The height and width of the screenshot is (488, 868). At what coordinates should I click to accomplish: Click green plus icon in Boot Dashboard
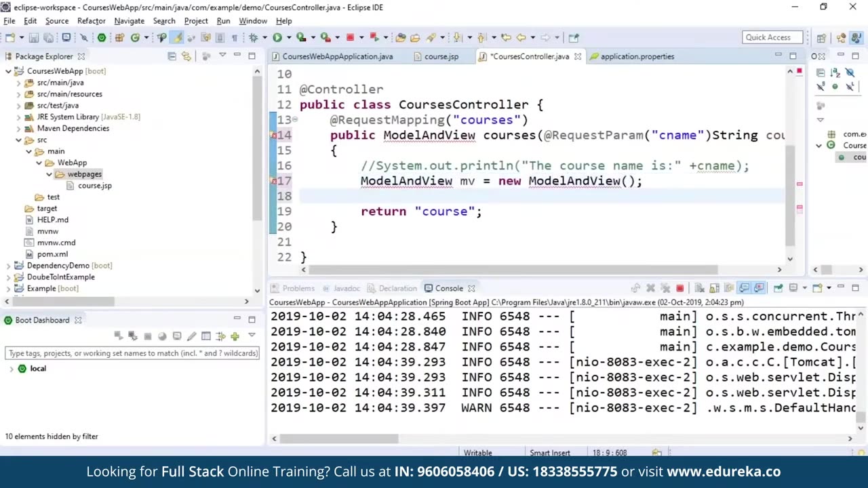tap(235, 336)
